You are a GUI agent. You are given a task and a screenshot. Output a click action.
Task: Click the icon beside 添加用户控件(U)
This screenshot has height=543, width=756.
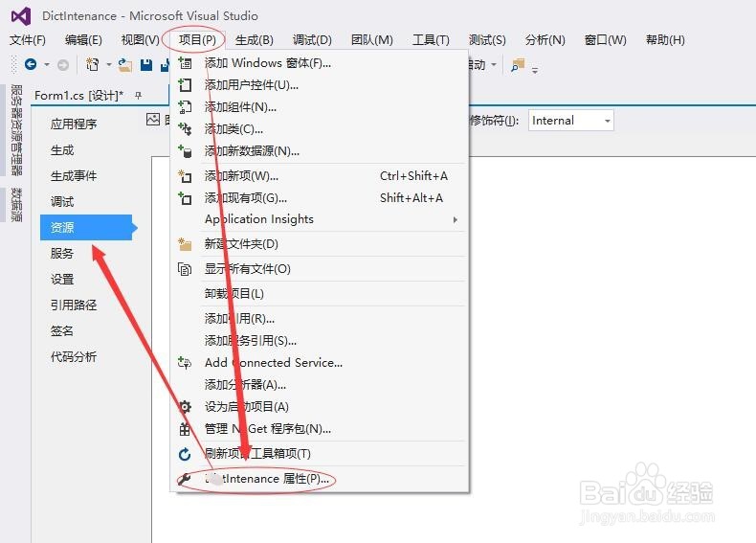185,85
